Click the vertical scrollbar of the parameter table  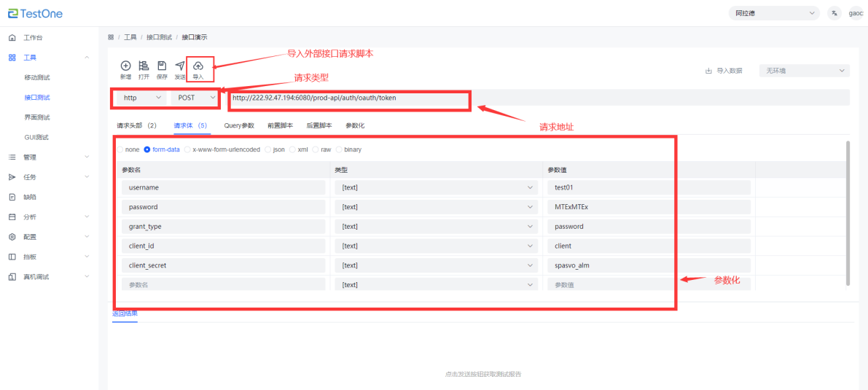click(x=847, y=211)
